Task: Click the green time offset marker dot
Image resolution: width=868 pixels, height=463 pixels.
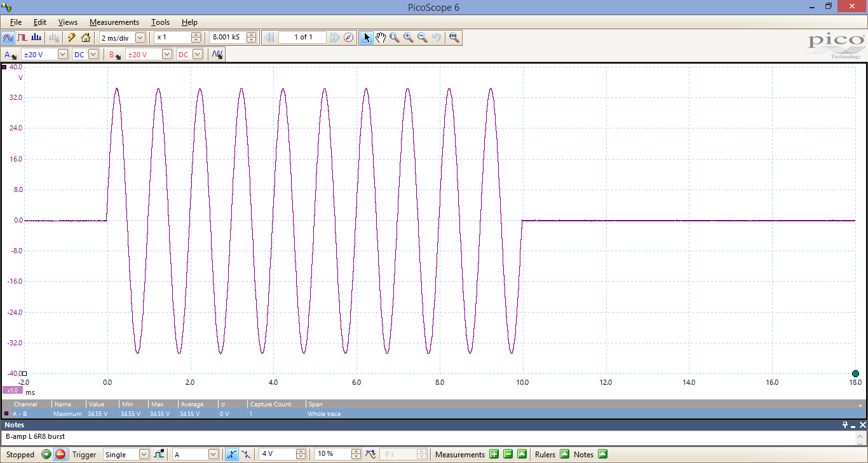Action: [x=855, y=374]
